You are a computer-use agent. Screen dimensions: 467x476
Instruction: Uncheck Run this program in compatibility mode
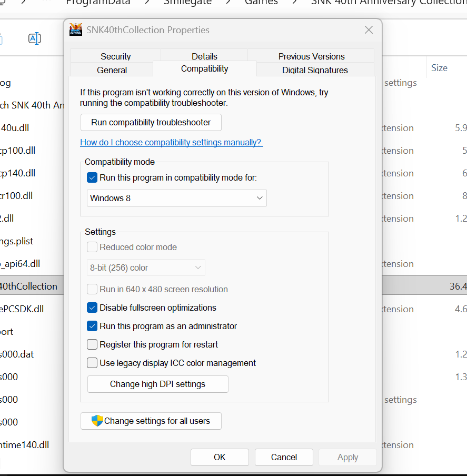pos(92,178)
